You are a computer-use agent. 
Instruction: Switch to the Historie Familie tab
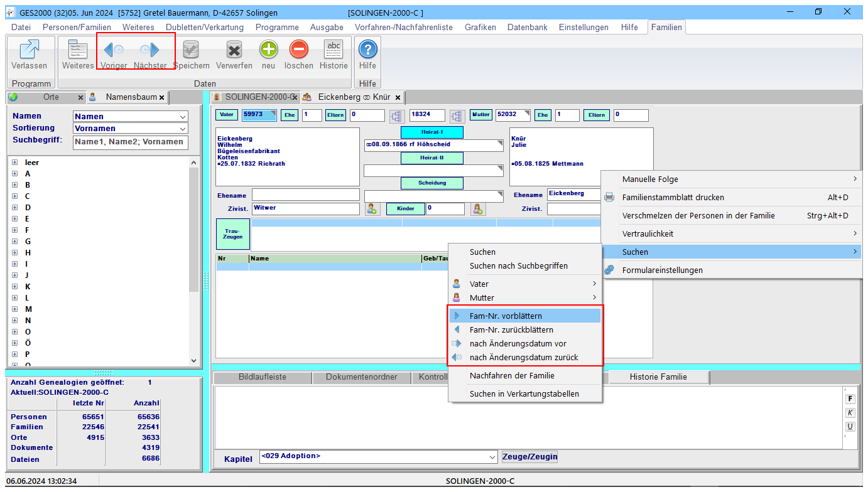tap(658, 377)
